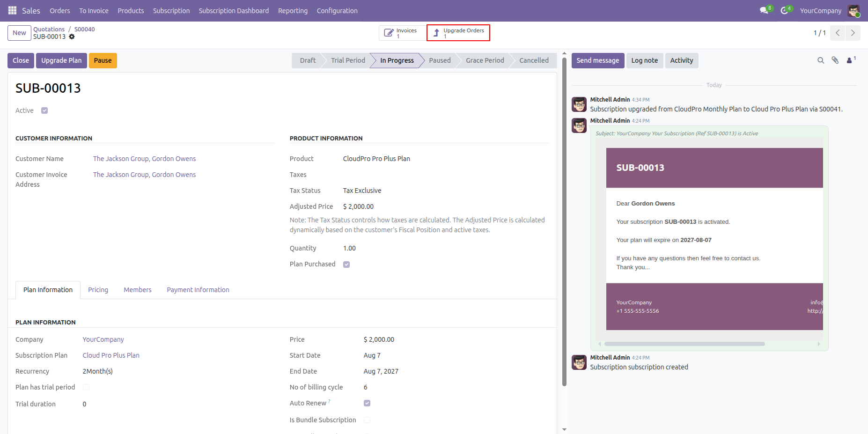Toggle the Active checkbox
Image resolution: width=868 pixels, height=434 pixels.
pos(44,110)
